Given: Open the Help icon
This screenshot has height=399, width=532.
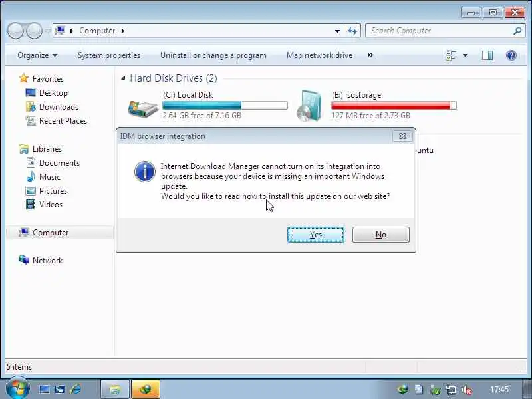Looking at the screenshot, I should coord(511,55).
